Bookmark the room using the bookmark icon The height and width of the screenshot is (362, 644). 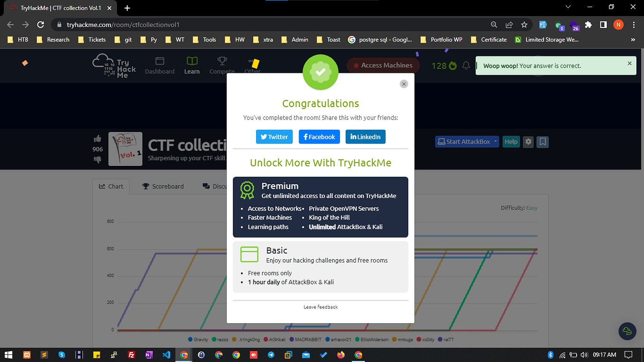(542, 141)
